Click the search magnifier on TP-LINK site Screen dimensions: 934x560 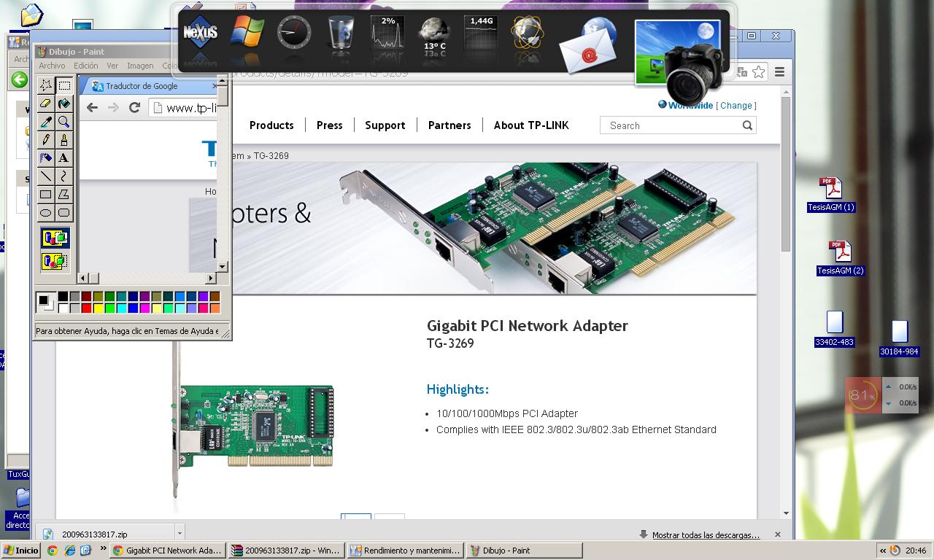coord(747,125)
